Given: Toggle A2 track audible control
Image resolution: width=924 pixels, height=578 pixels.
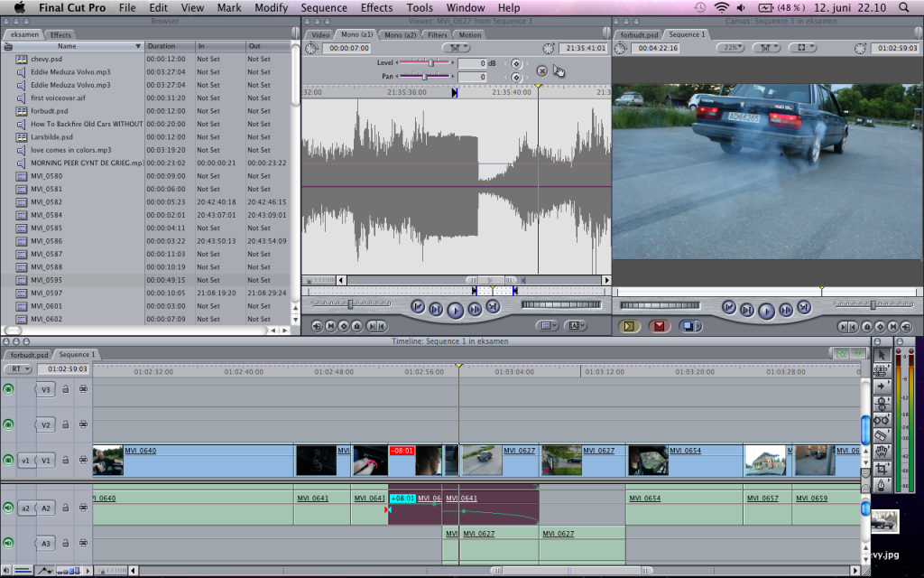Looking at the screenshot, I should (8, 508).
